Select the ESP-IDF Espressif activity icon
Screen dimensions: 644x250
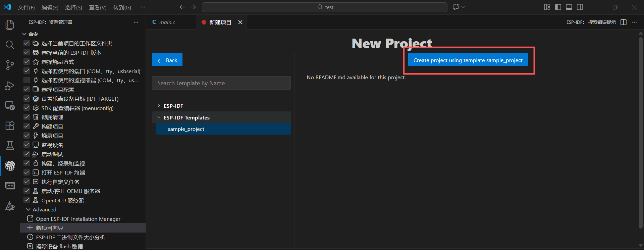click(10, 166)
